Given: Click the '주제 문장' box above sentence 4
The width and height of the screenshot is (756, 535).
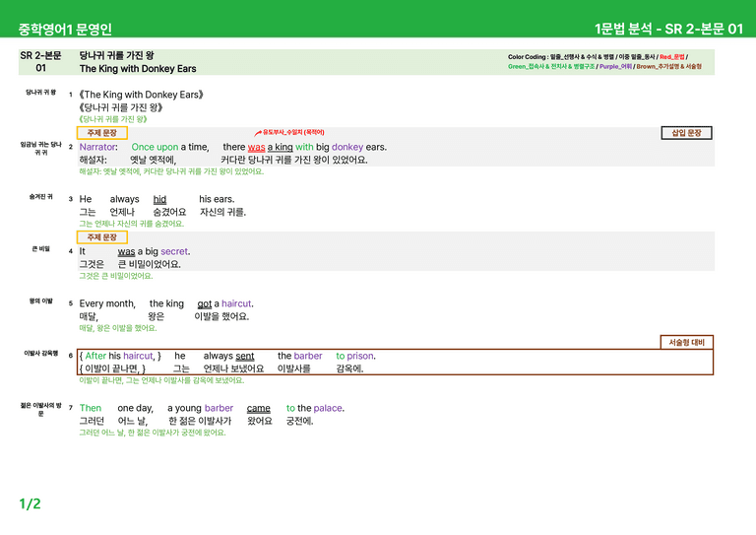Looking at the screenshot, I should (x=101, y=237).
